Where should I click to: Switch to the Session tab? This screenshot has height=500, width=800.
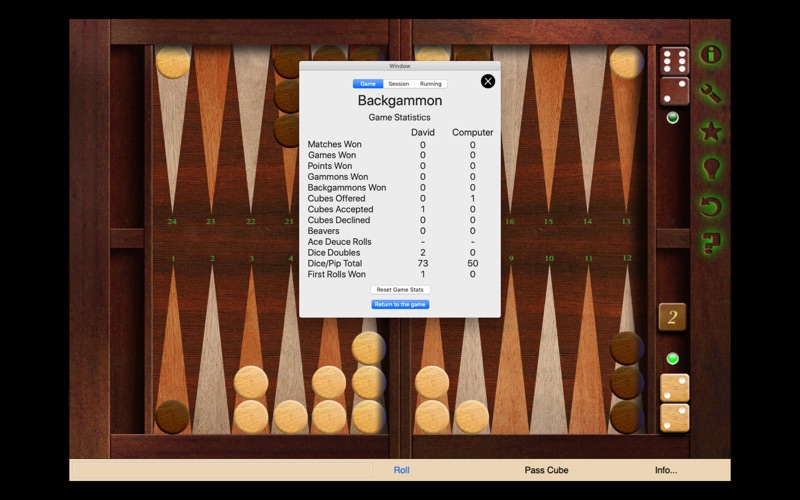[x=398, y=84]
